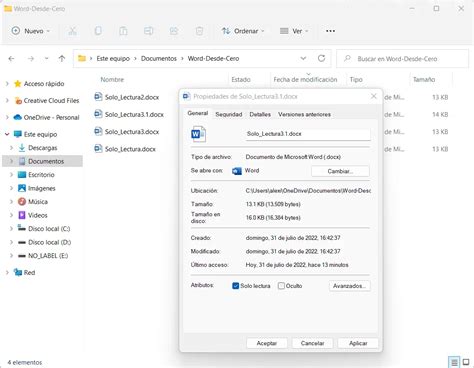Click the Buscar en Word-Desde-Cero search box
Screen dimensions: 474x368
402,59
